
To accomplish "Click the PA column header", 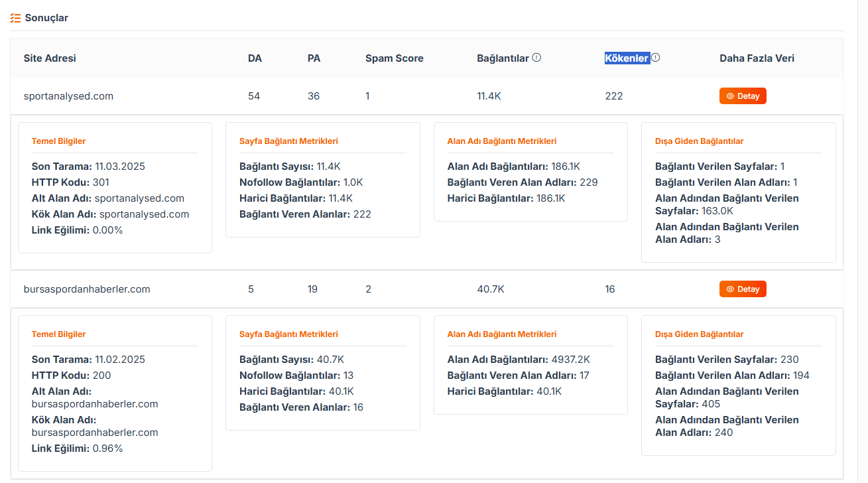I will pos(314,58).
